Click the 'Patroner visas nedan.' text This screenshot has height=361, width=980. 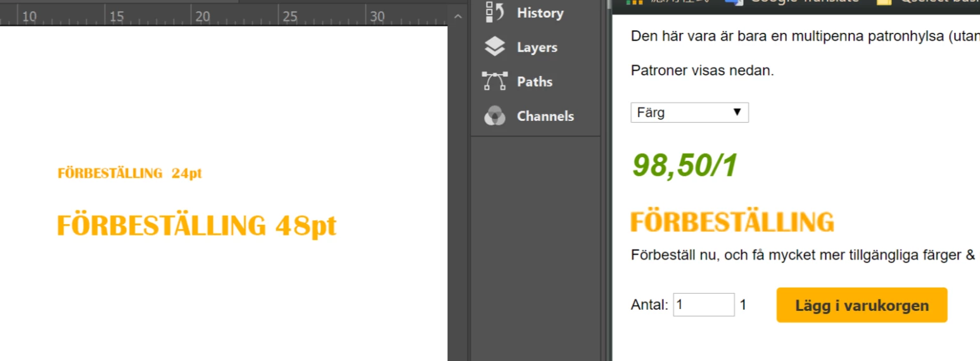(703, 70)
